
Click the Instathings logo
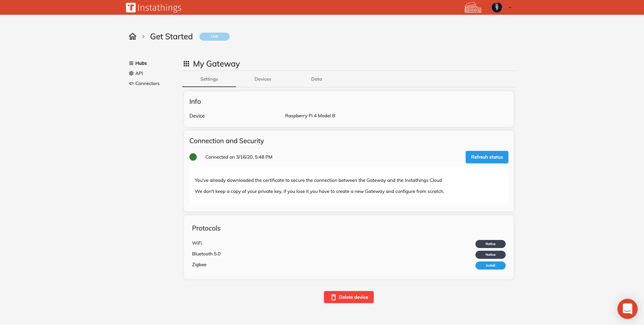click(x=154, y=7)
